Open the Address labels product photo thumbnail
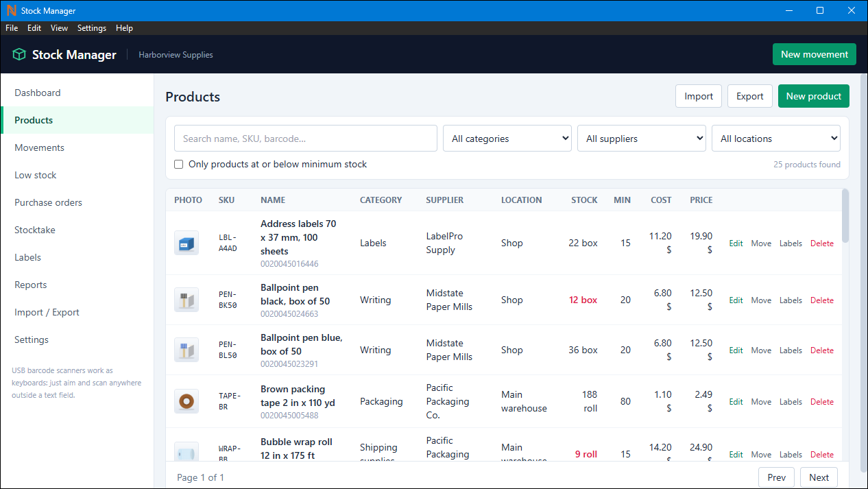The height and width of the screenshot is (489, 868). tap(186, 243)
